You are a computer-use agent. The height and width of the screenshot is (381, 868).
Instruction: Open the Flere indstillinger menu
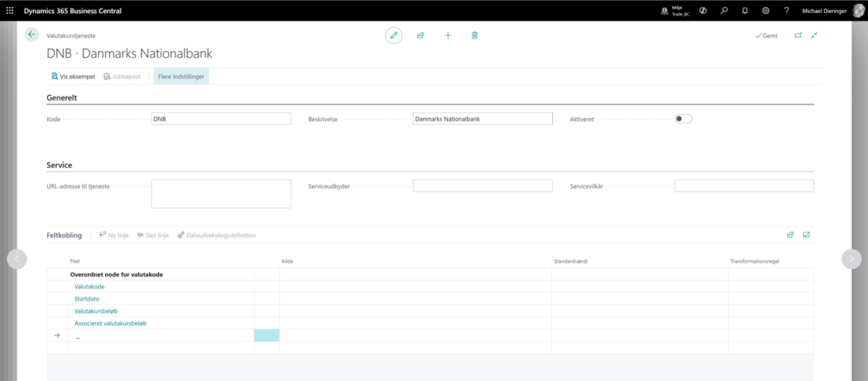181,77
